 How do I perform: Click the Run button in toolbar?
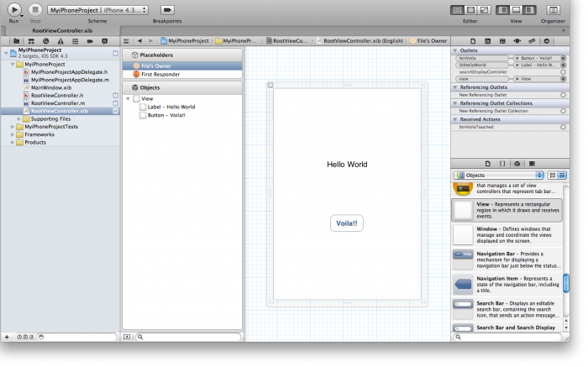tap(14, 9)
